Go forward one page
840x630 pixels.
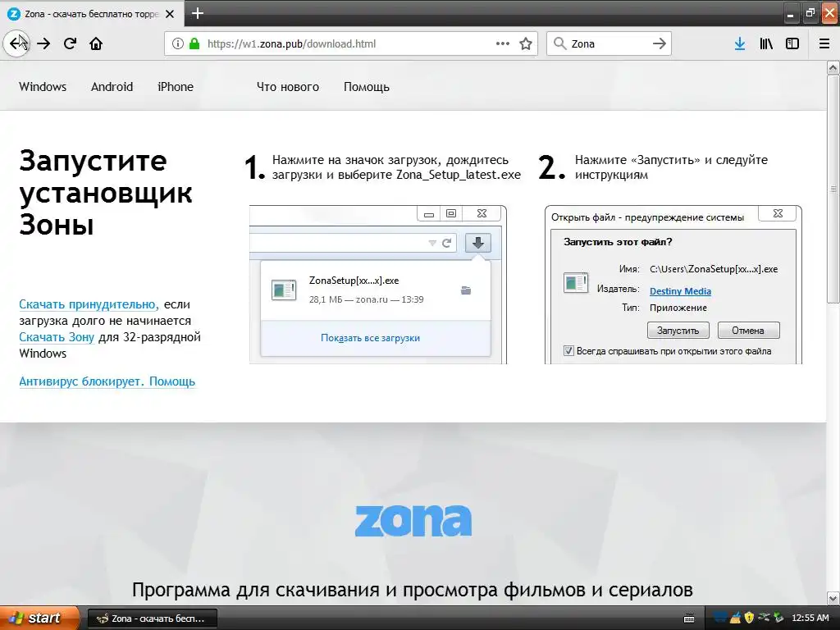point(43,43)
